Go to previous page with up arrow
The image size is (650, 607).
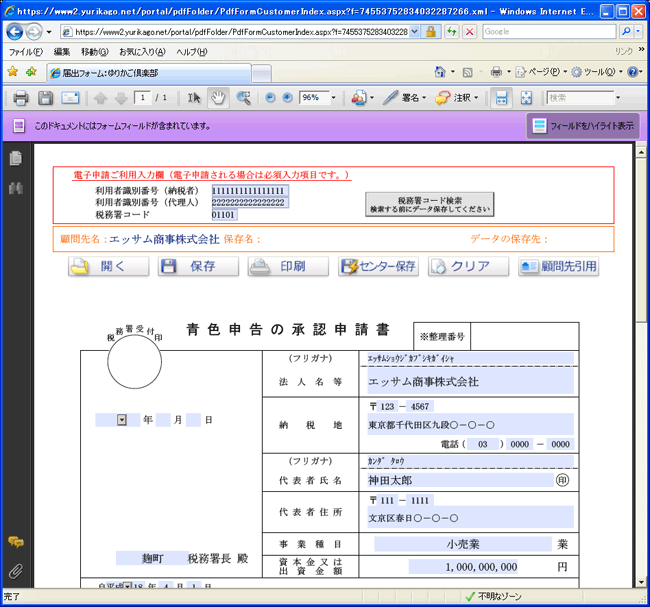tap(100, 98)
